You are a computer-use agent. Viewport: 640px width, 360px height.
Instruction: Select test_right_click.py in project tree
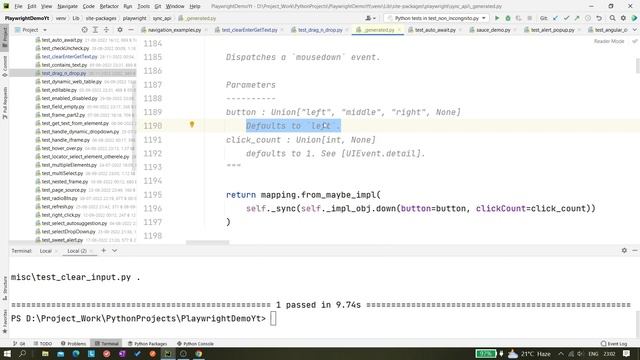click(x=61, y=215)
